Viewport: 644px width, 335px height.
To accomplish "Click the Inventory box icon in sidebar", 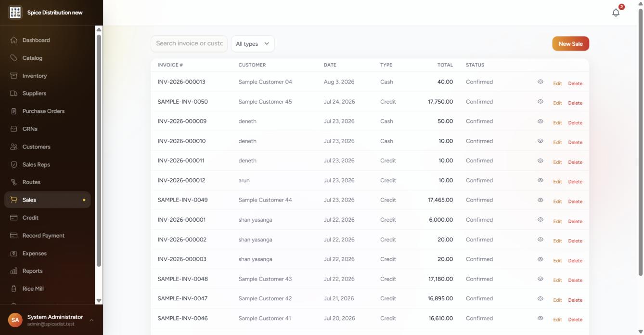I will click(x=13, y=76).
